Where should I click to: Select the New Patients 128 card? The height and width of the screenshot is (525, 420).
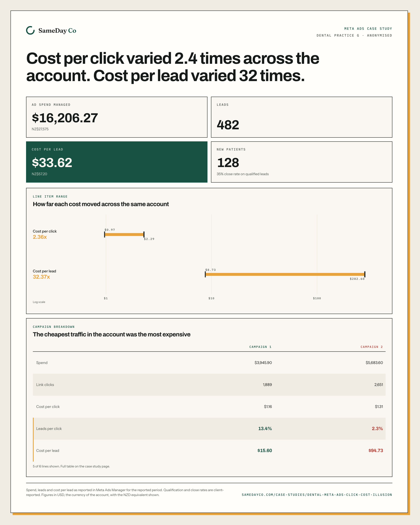coord(301,162)
